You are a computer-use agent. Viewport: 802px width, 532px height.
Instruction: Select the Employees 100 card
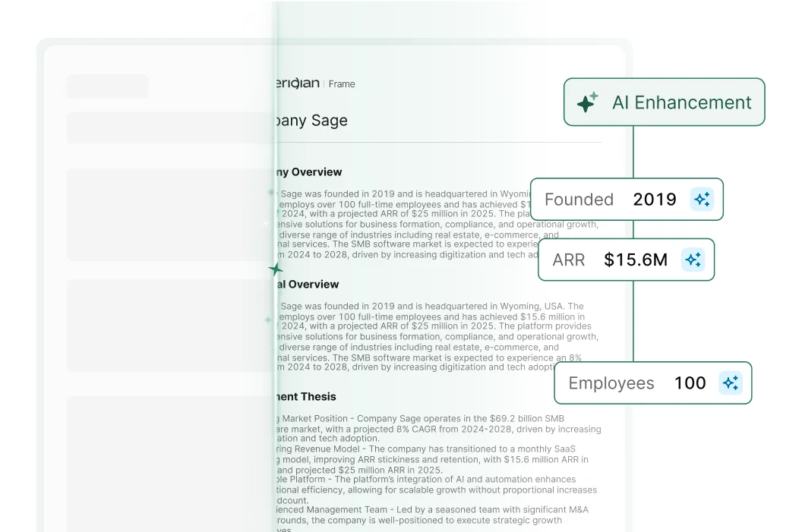coord(652,382)
